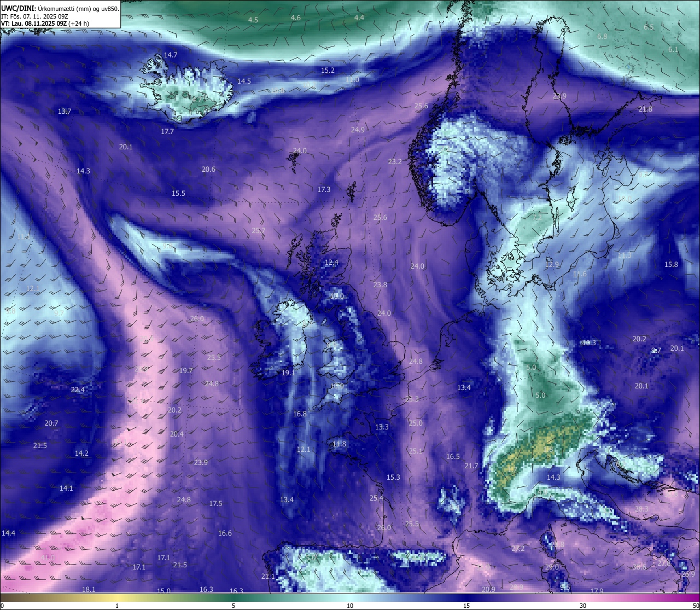The width and height of the screenshot is (700, 610).
Task: Click the 15.8 value at the right edge
Action: pos(671,265)
